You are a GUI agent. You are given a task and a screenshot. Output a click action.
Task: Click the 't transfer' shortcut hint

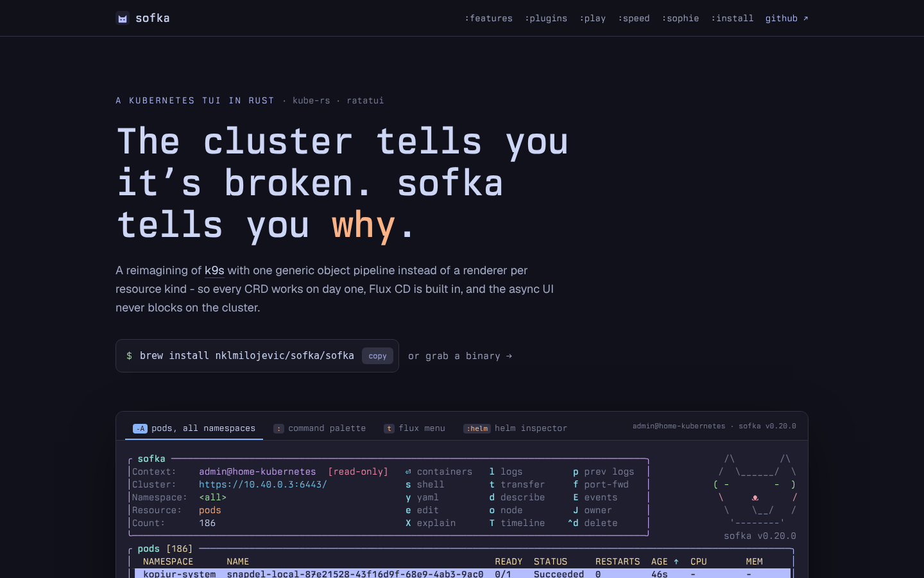pos(517,484)
